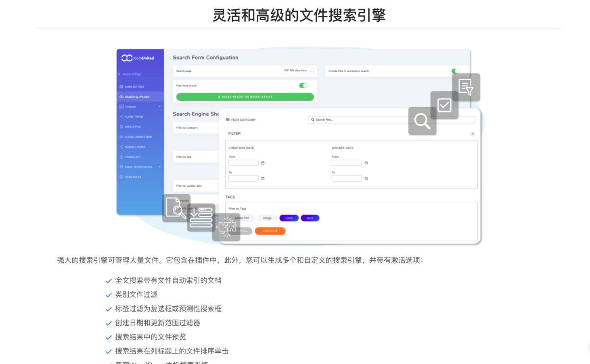Select the 'adobe PDF' tag chip
Screen dimensions: 590x364
(243, 218)
